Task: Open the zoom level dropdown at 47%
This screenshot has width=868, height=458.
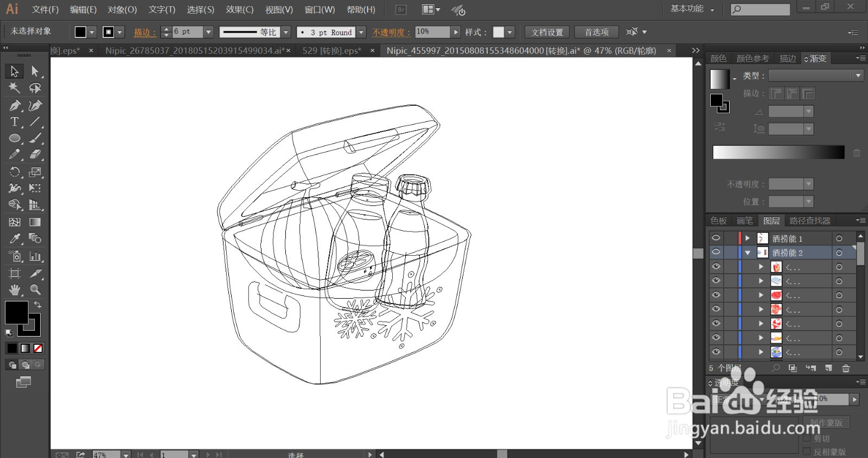Action: pos(126,454)
